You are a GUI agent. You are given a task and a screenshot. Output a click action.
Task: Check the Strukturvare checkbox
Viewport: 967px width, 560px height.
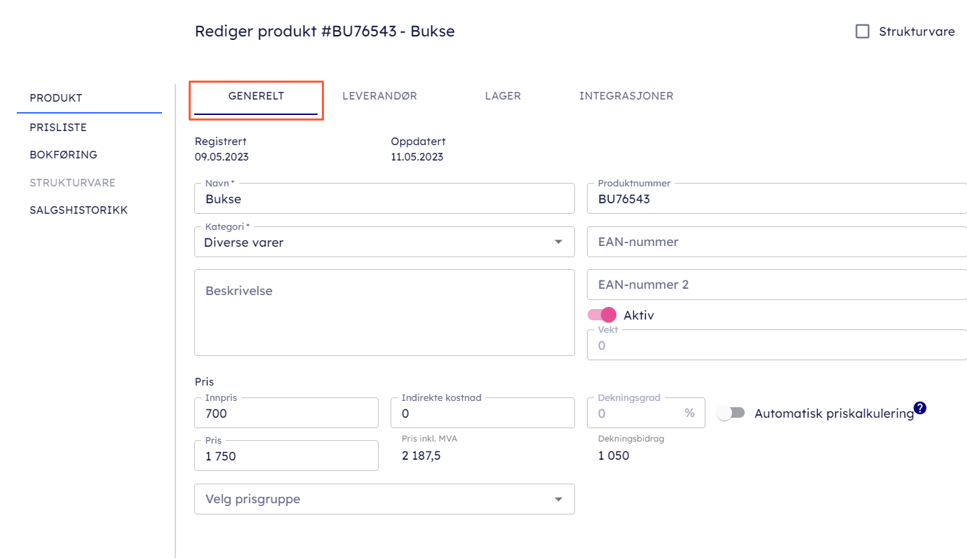tap(863, 32)
